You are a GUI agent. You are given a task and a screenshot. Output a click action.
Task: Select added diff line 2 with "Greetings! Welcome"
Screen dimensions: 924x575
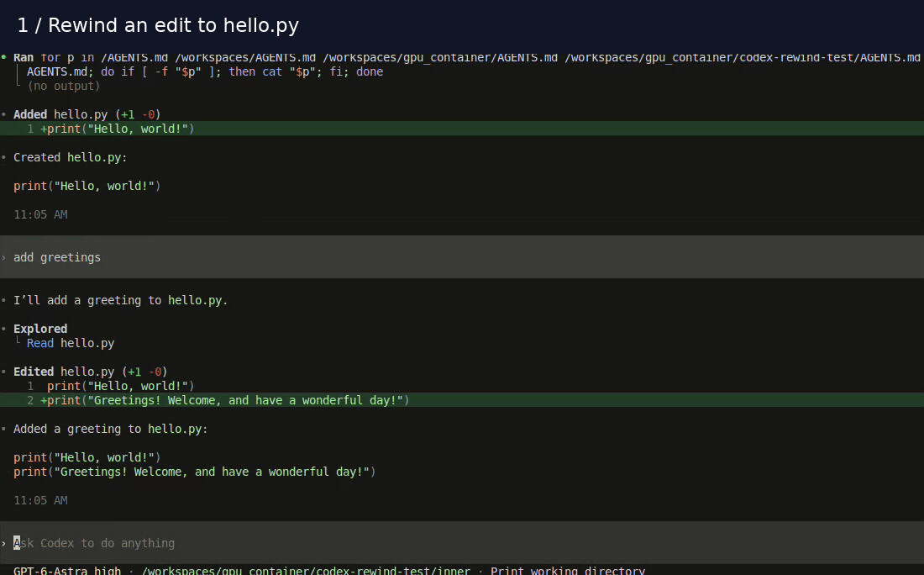(x=462, y=400)
